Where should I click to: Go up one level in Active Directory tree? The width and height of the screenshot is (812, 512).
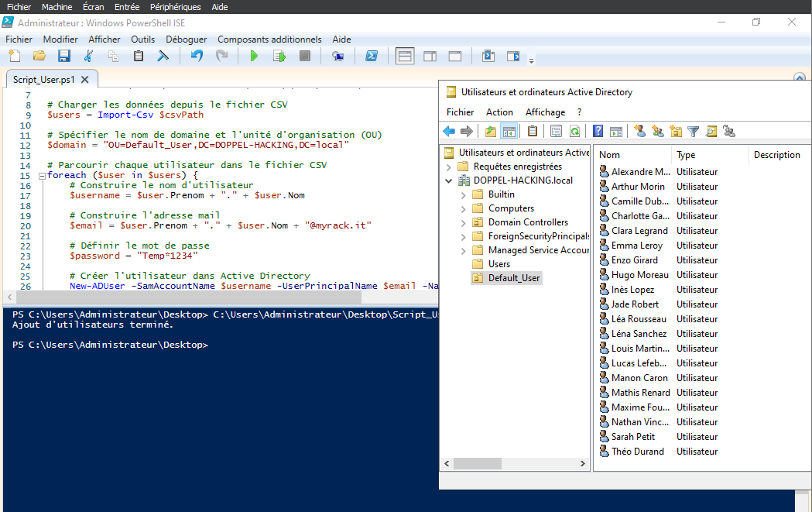point(491,132)
